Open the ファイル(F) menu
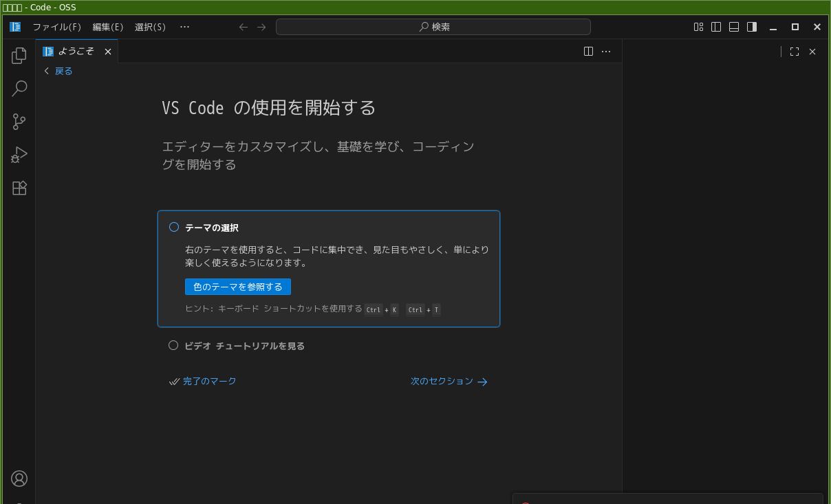This screenshot has width=831, height=504. pos(57,27)
